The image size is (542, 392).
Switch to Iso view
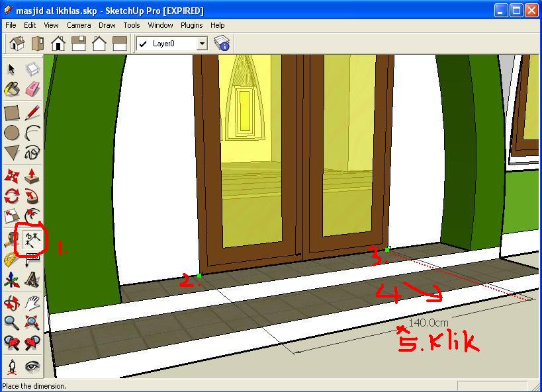click(x=17, y=44)
